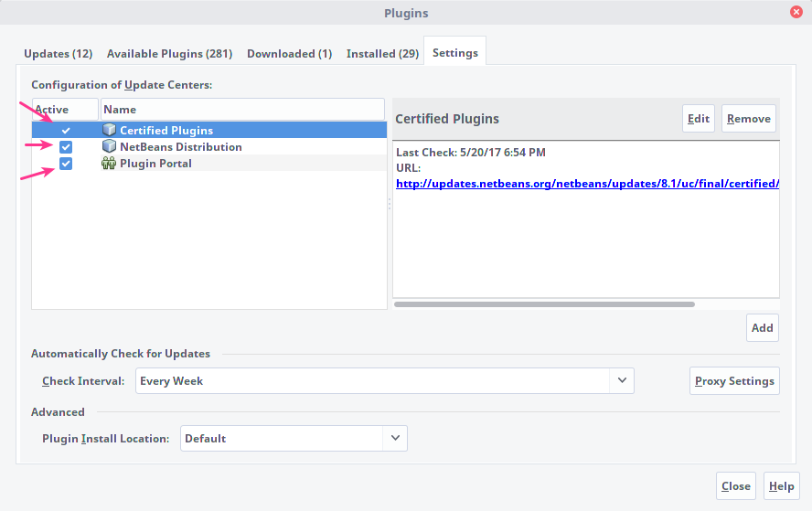Image resolution: width=812 pixels, height=511 pixels.
Task: Click the Name column header
Action: pos(242,110)
